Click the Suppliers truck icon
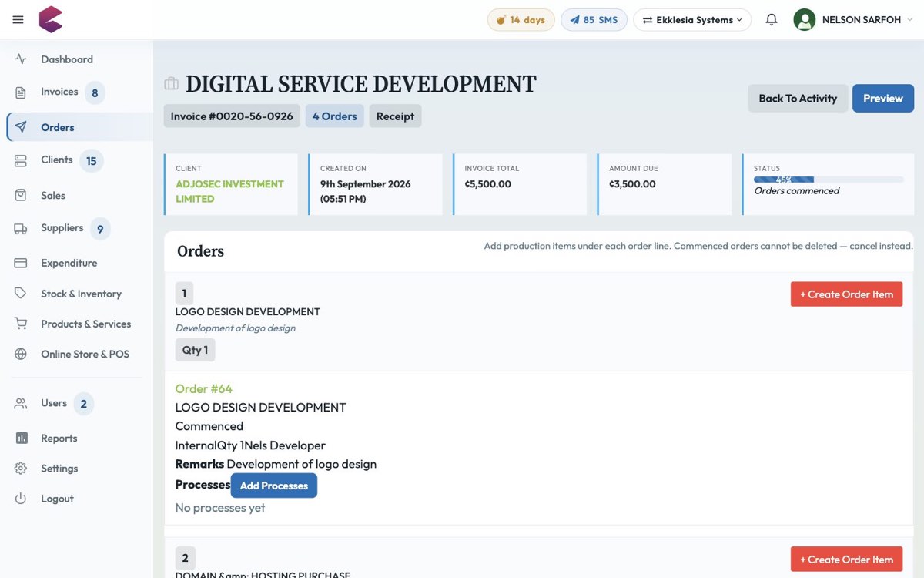 point(21,228)
